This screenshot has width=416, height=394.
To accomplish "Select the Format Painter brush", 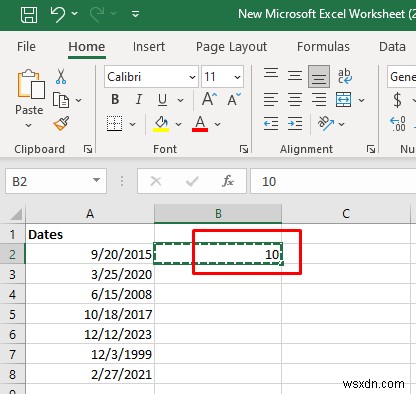I will [61, 124].
